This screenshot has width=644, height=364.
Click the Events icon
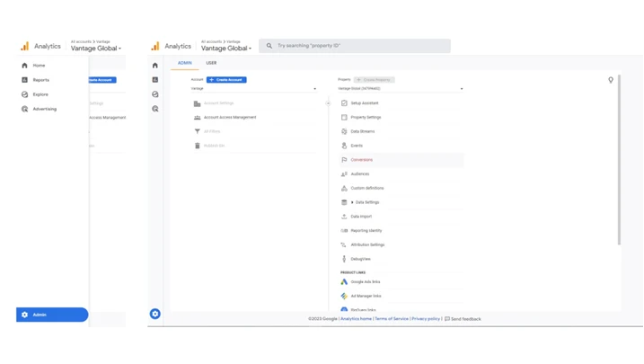click(x=344, y=146)
